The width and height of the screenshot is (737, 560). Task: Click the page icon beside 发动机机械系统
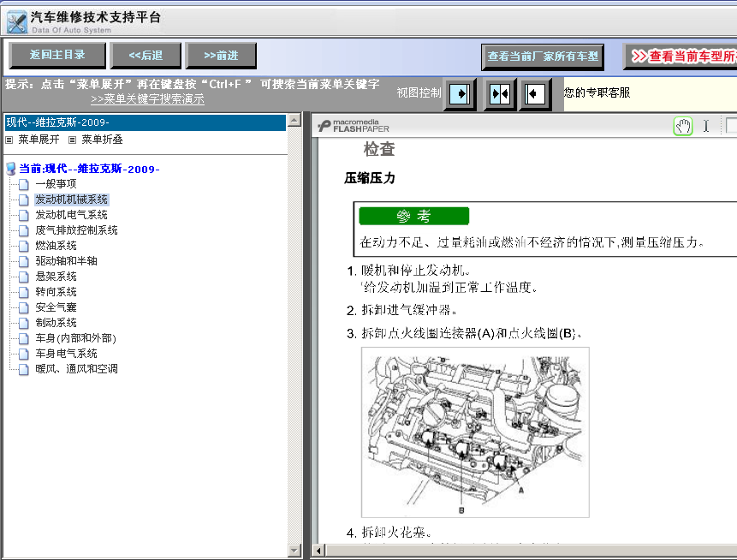point(23,200)
